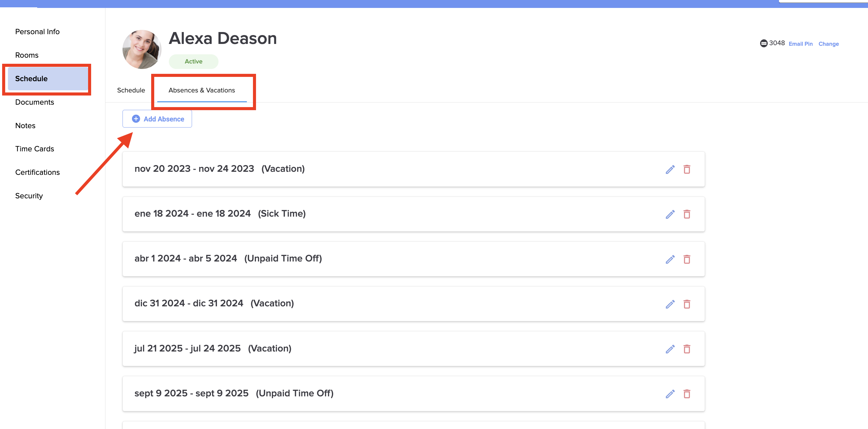
Task: Go to Certifications in the sidebar
Action: pyautogui.click(x=37, y=172)
